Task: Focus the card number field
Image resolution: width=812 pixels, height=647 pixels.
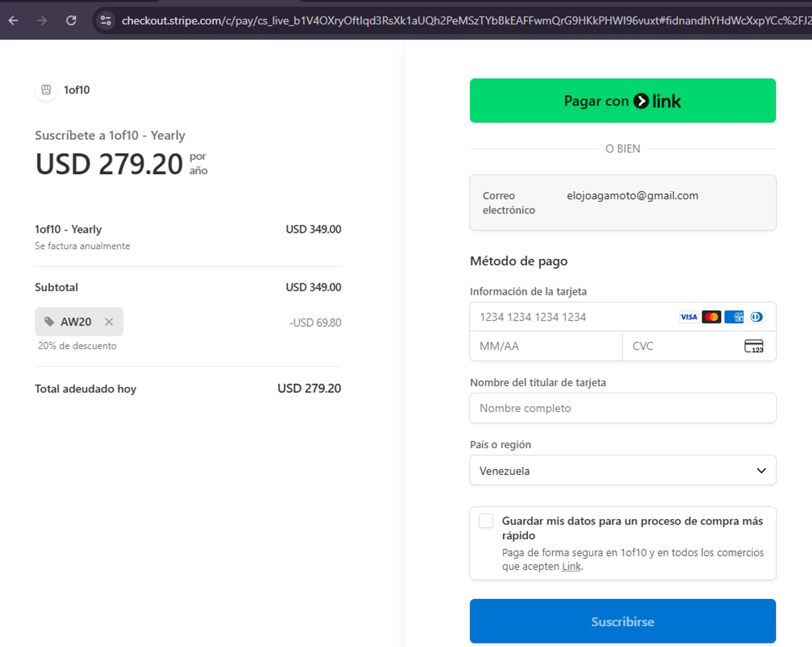Action: (623, 317)
